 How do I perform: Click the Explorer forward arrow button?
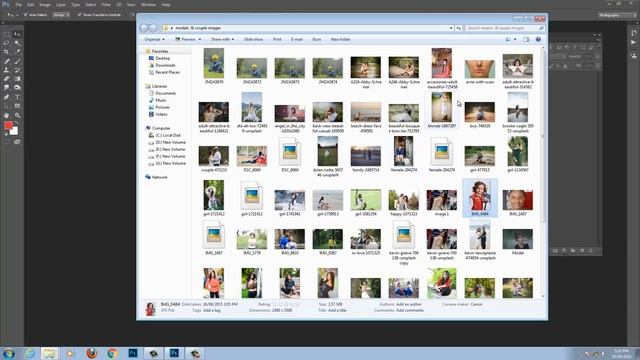(153, 28)
